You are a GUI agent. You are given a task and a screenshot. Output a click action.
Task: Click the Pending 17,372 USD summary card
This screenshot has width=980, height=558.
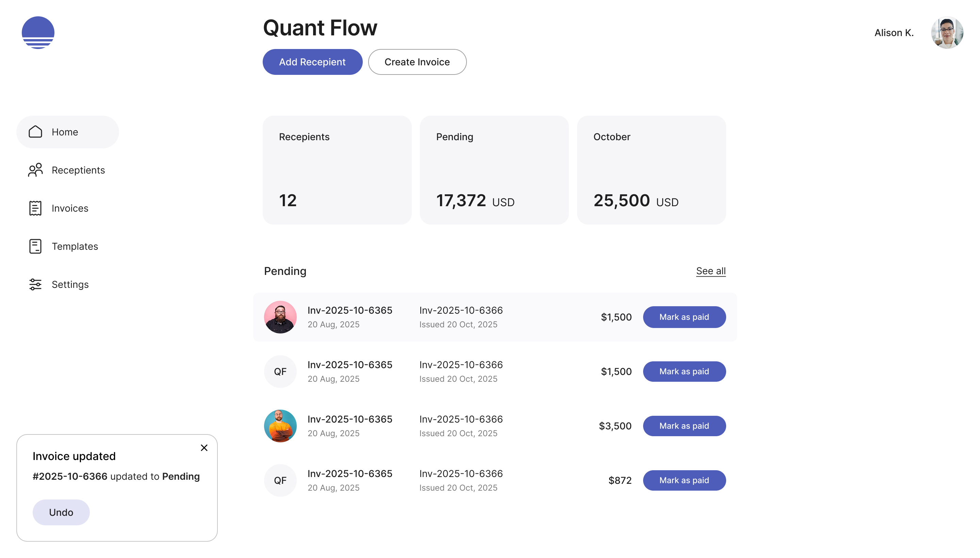494,170
